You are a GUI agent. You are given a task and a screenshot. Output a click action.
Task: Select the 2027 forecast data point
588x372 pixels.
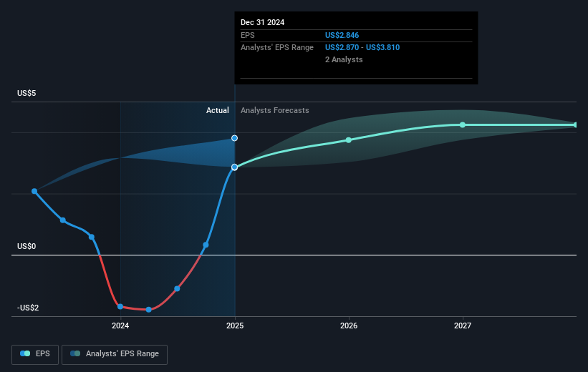[x=463, y=124]
